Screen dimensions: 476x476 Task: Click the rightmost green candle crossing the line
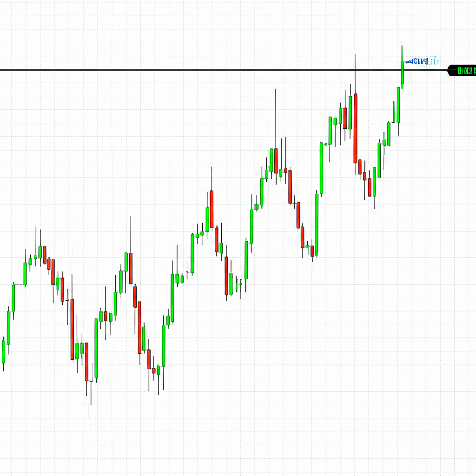(x=402, y=73)
